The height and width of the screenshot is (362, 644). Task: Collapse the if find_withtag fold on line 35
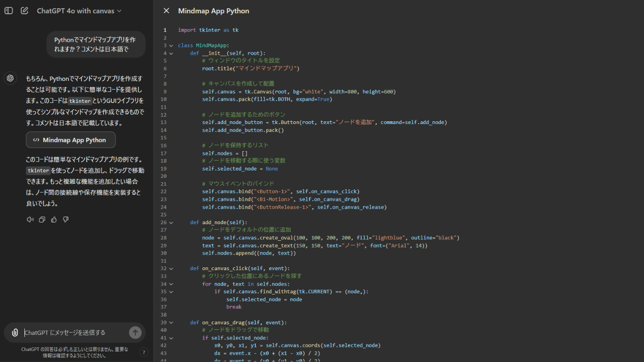[171, 291]
